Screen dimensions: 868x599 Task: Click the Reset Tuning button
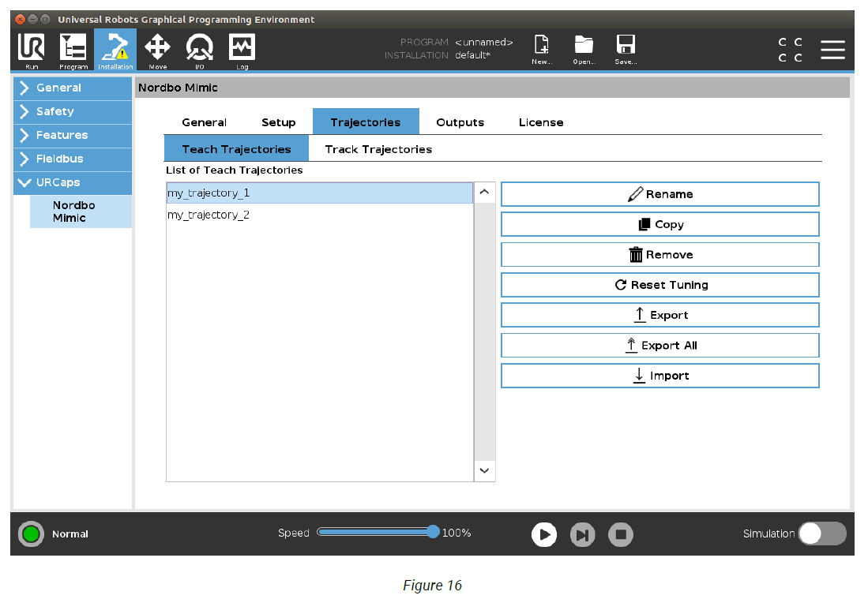(x=659, y=285)
